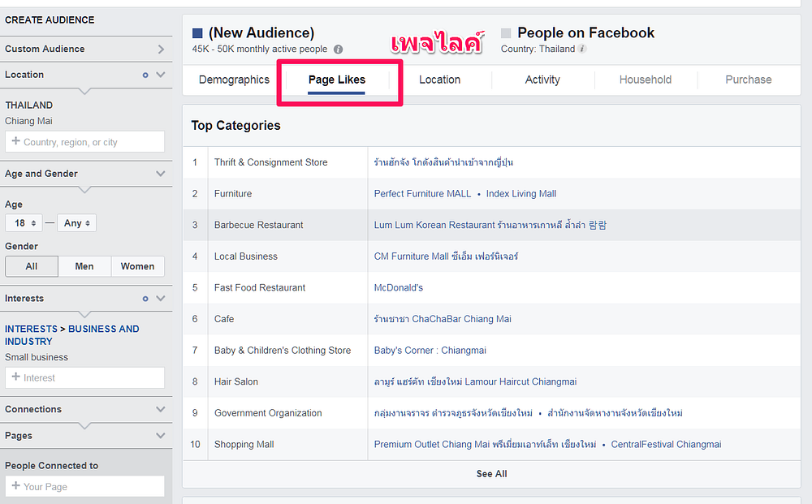Click the Chiang Mai location entry
Screen dimensions: 812x504
pos(28,121)
